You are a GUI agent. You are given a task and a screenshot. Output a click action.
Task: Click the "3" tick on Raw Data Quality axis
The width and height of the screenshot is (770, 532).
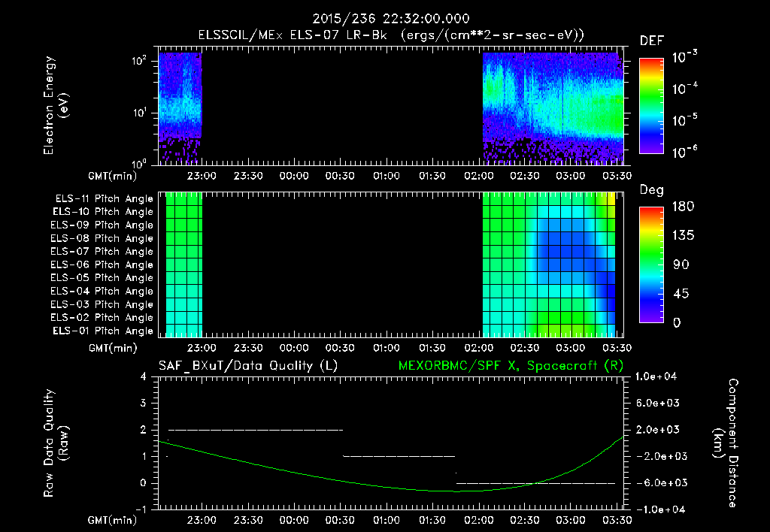[x=144, y=404]
